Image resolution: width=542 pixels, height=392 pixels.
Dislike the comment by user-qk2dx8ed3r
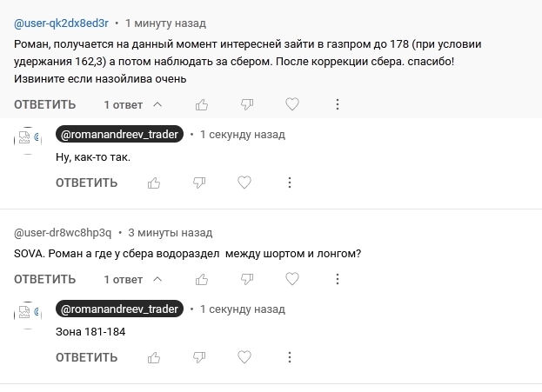pyautogui.click(x=247, y=104)
